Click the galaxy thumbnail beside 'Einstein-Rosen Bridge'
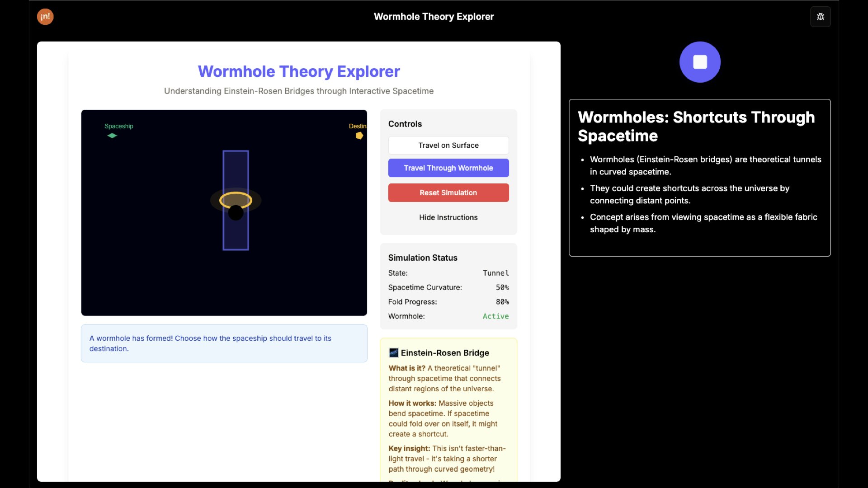 pyautogui.click(x=393, y=353)
